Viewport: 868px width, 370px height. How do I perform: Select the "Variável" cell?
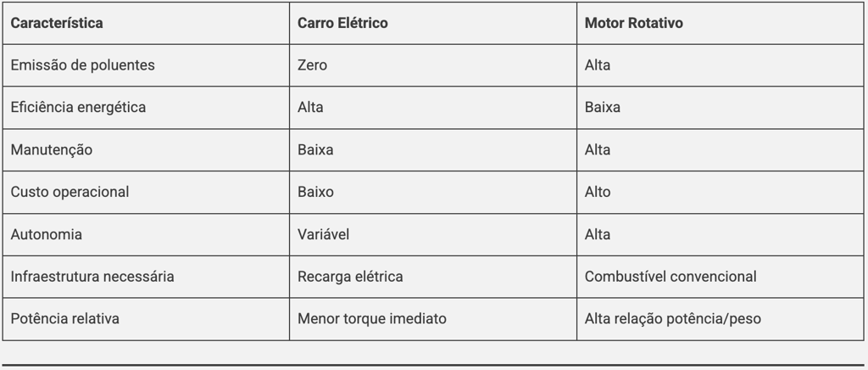tap(323, 234)
